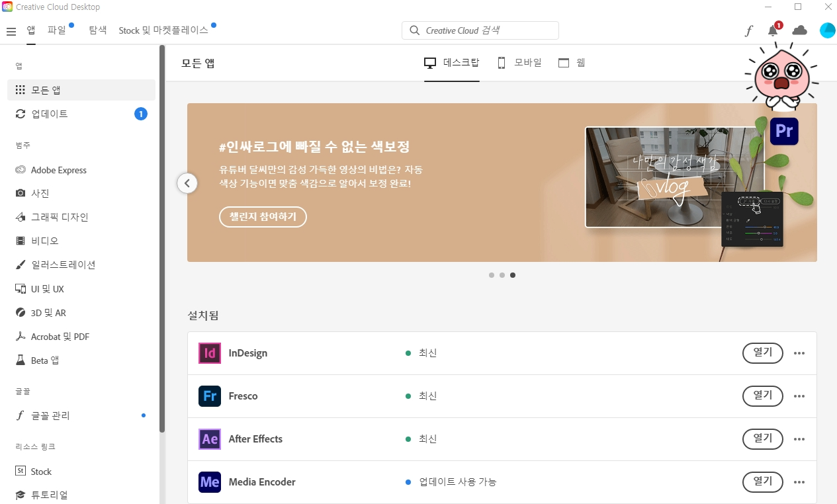837x504 pixels.
Task: Select the third carousel dot
Action: point(513,275)
